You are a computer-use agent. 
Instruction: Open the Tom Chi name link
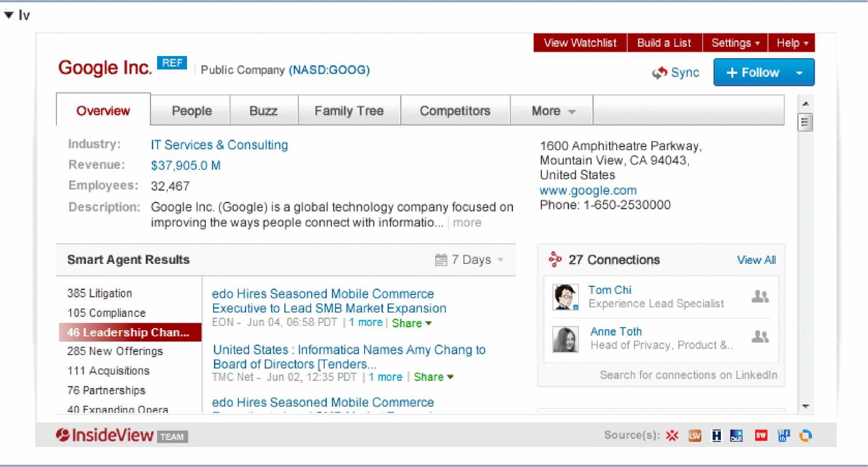coord(610,290)
